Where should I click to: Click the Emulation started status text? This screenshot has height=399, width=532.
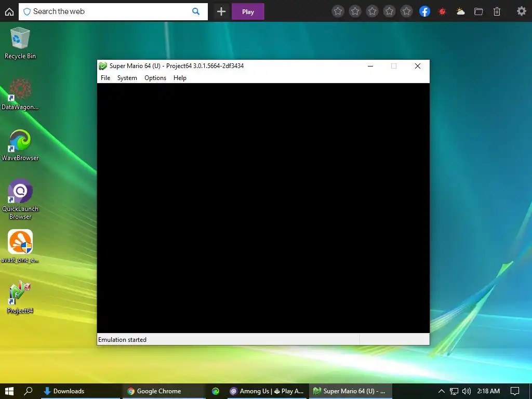coord(122,340)
